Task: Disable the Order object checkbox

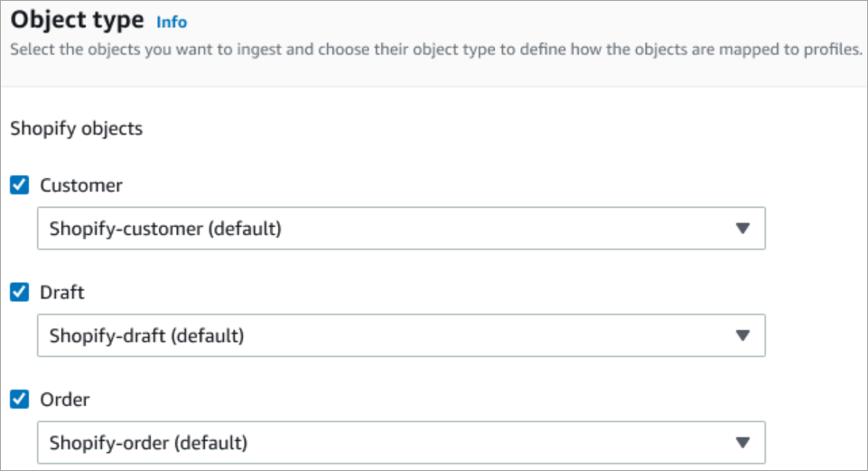Action: pos(19,399)
